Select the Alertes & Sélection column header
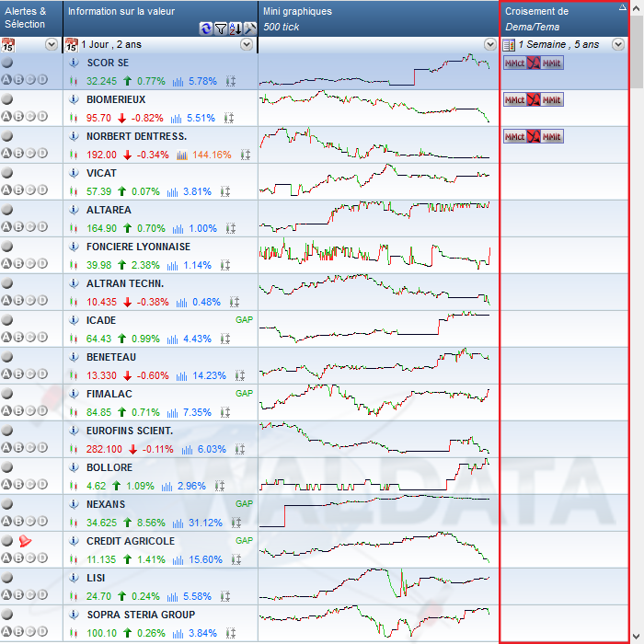The height and width of the screenshot is (644, 644). tap(31, 18)
